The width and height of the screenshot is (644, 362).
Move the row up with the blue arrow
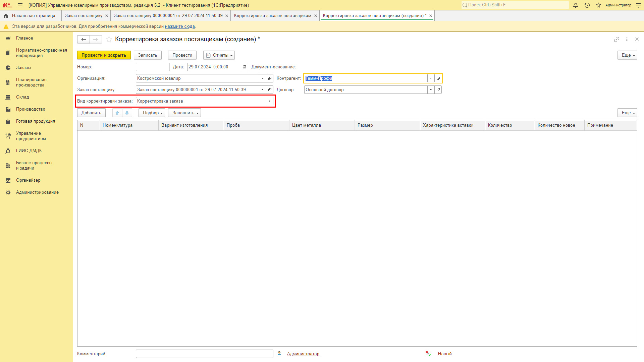pos(117,113)
